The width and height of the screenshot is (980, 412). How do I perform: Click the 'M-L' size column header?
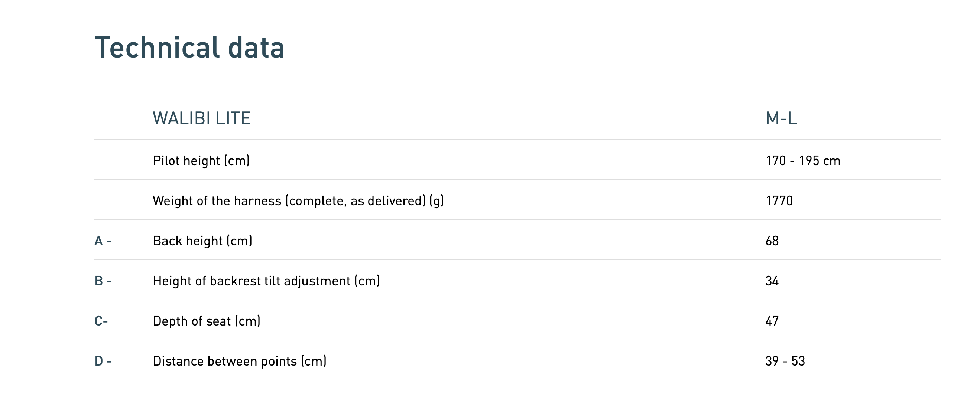(x=781, y=118)
